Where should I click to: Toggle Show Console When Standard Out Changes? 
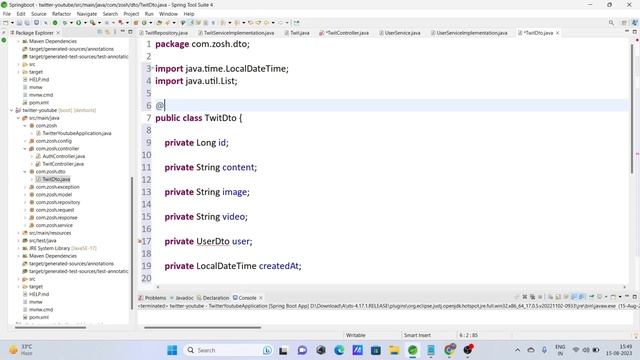[x=574, y=297]
